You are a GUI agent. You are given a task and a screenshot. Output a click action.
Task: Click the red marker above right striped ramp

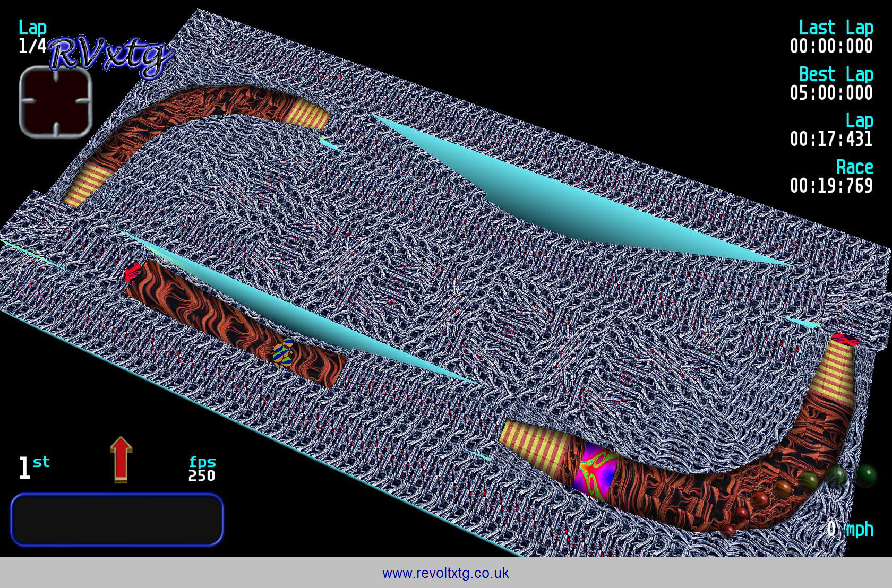(x=845, y=339)
